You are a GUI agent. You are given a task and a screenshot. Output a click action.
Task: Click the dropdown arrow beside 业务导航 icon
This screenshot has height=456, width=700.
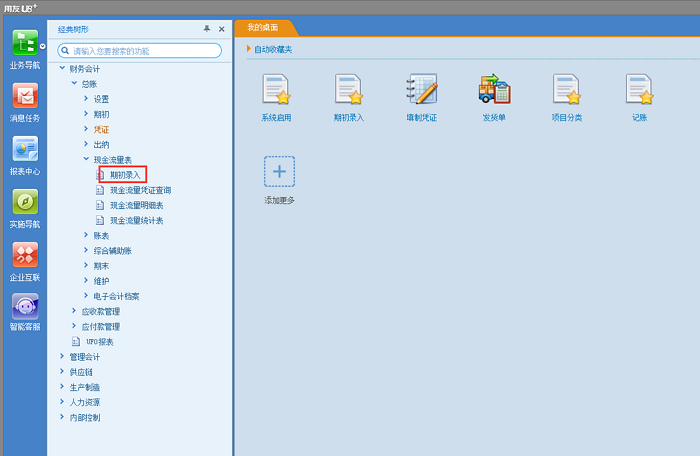[42, 46]
